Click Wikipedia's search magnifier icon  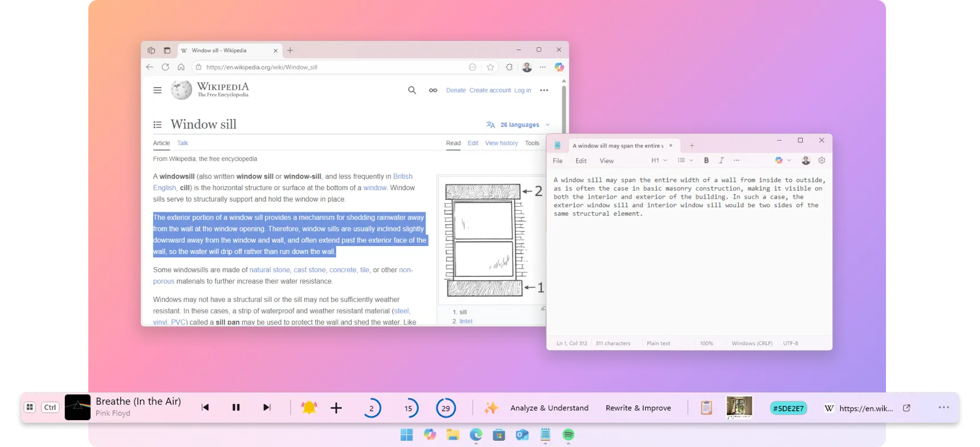[412, 90]
